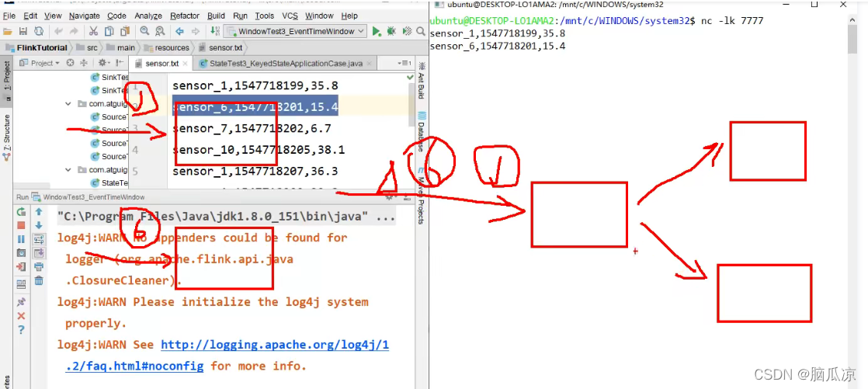868x389 pixels.
Task: Show the hidden editor tabs list
Action: (x=404, y=64)
